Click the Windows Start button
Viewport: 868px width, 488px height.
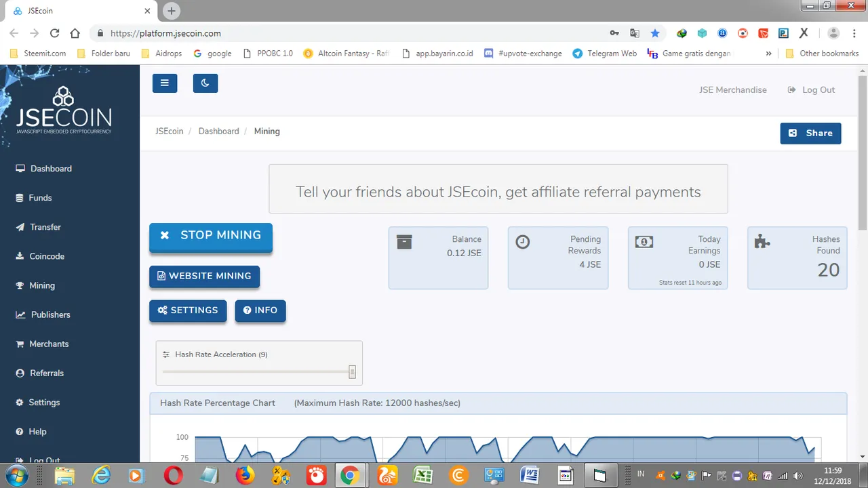16,474
